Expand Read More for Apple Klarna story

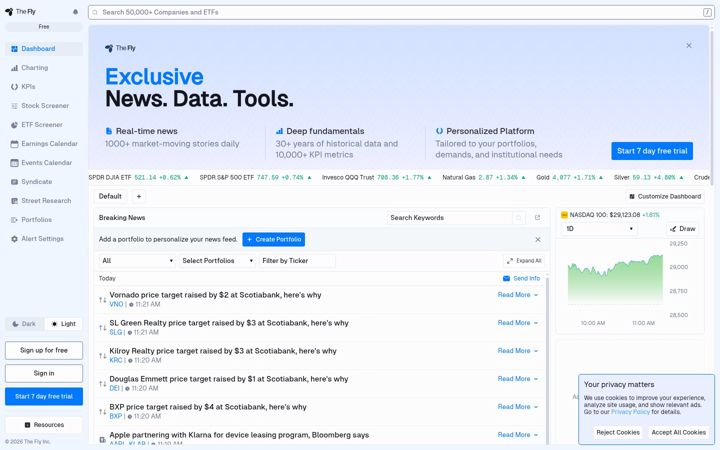coord(518,435)
